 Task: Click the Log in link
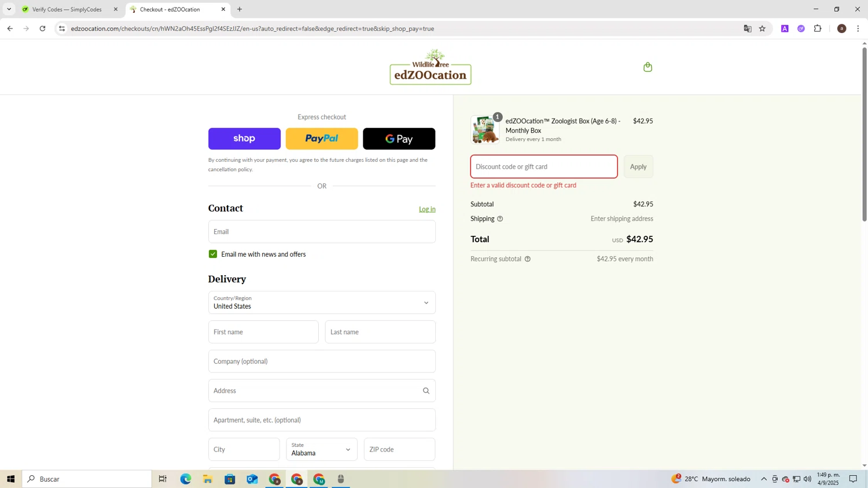(x=427, y=209)
